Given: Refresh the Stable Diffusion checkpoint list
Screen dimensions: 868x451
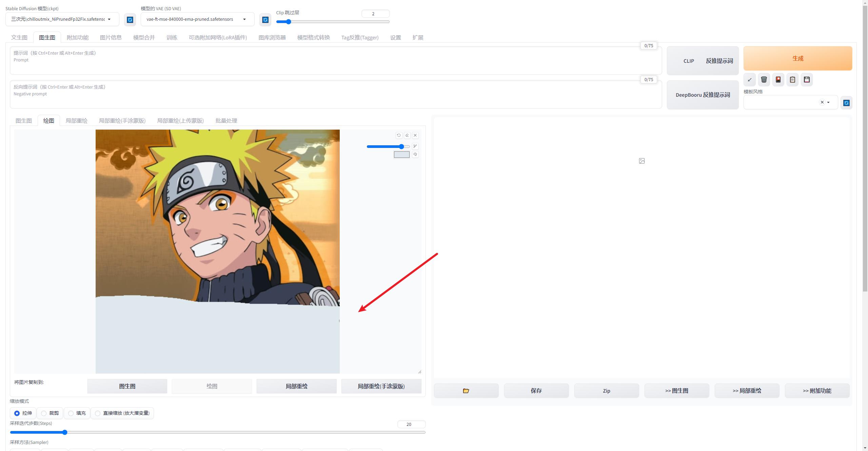Looking at the screenshot, I should coord(130,19).
